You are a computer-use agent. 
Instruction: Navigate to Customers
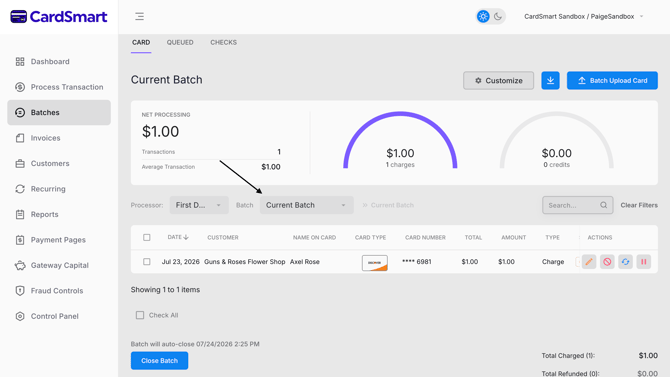[x=59, y=163]
